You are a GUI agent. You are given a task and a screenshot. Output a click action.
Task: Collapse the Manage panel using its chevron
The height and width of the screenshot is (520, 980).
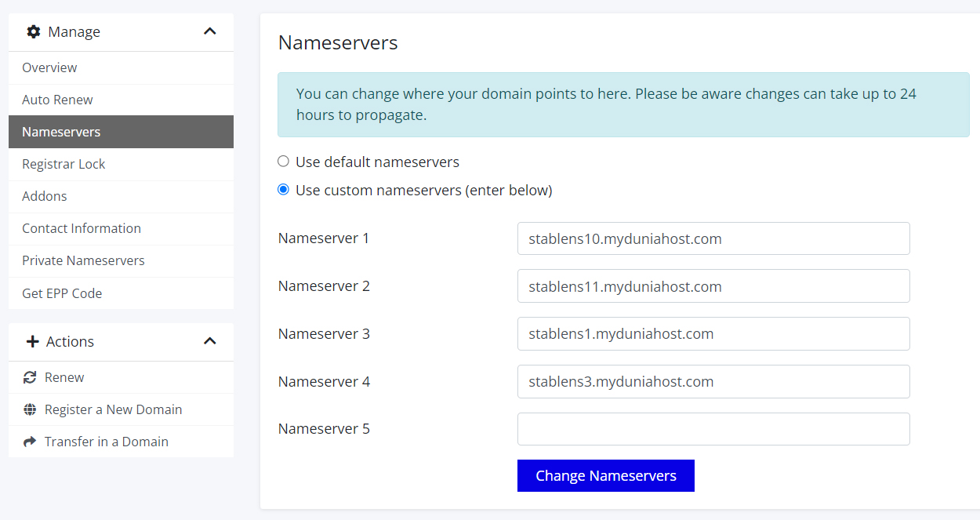coord(209,31)
